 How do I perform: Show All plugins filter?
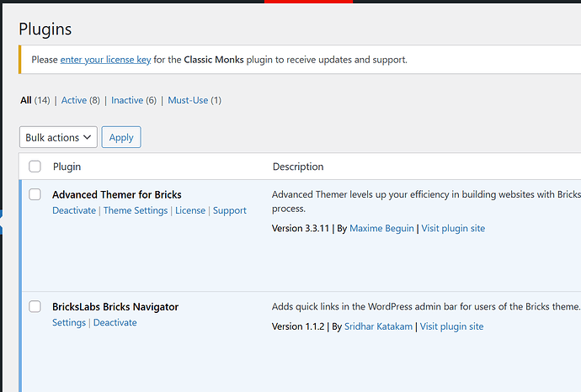point(26,100)
